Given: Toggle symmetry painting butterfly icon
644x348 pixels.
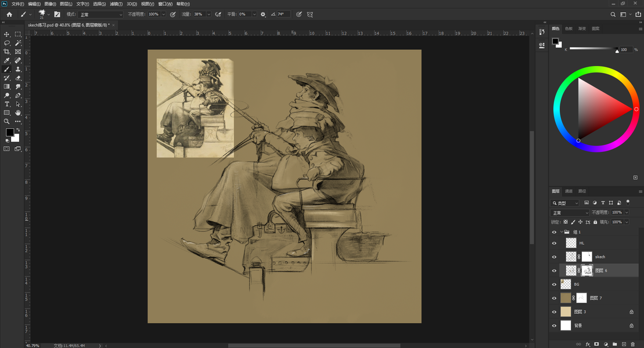Looking at the screenshot, I should pos(310,14).
